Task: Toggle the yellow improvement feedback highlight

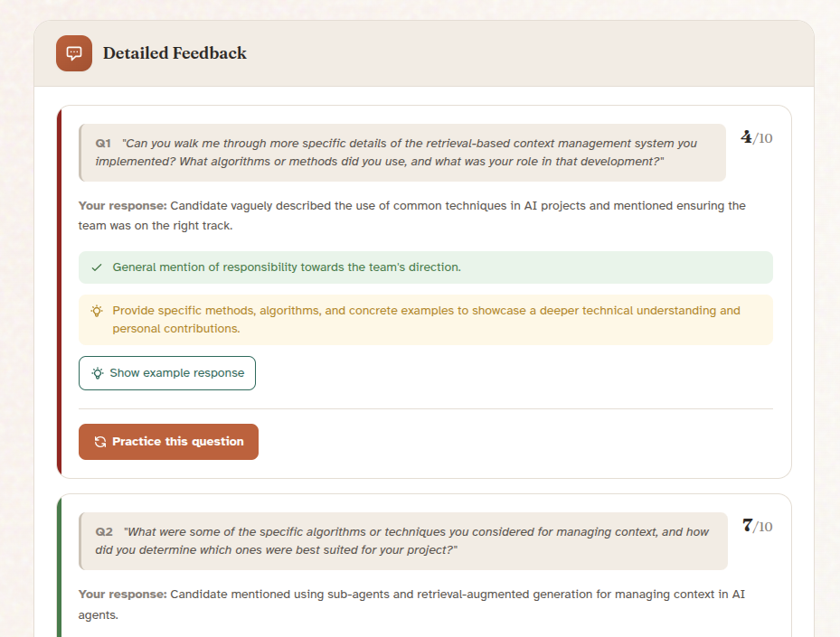Action: (425, 319)
